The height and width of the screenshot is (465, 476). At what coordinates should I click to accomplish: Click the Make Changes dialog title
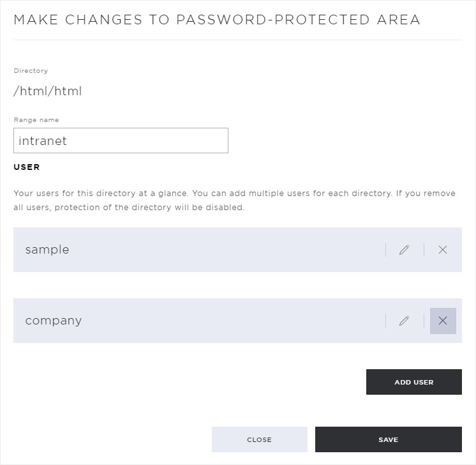(217, 20)
